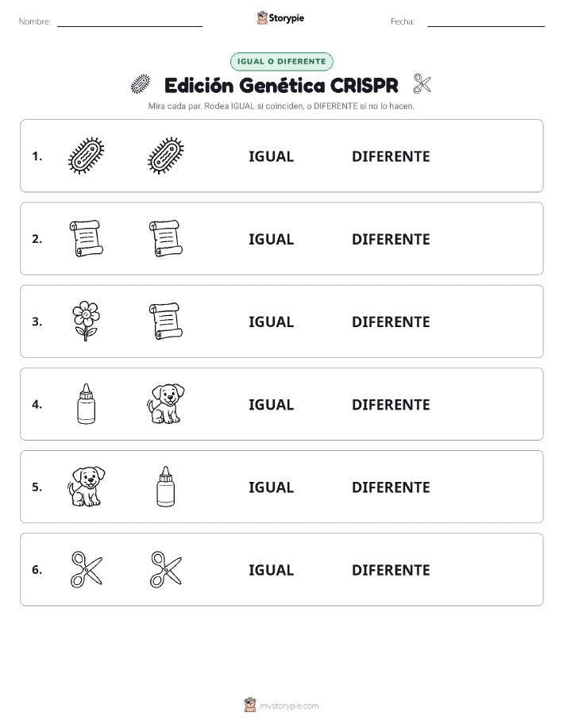
Task: Choose IGUAL for row 6
Action: tap(272, 570)
